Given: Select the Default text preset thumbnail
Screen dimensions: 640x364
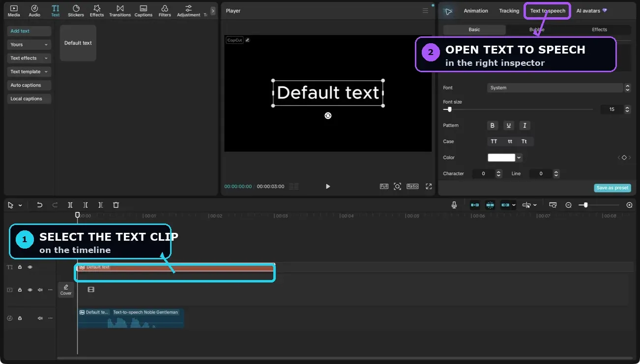Looking at the screenshot, I should 78,43.
